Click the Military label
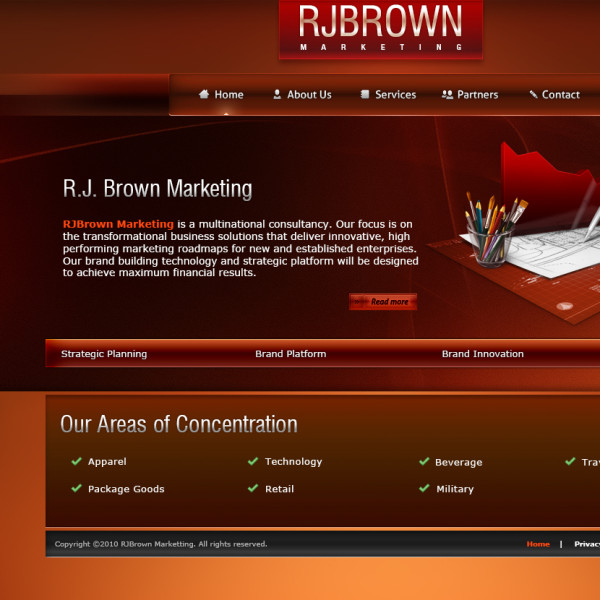The image size is (600, 600). pos(455,489)
